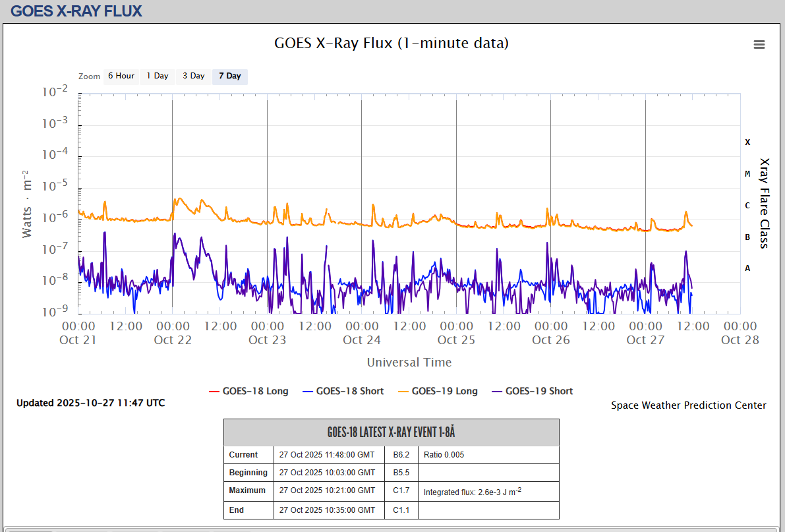Viewport: 785px width, 532px height.
Task: Click the GOES-18 Latest X-Ray Event header
Action: (x=391, y=432)
